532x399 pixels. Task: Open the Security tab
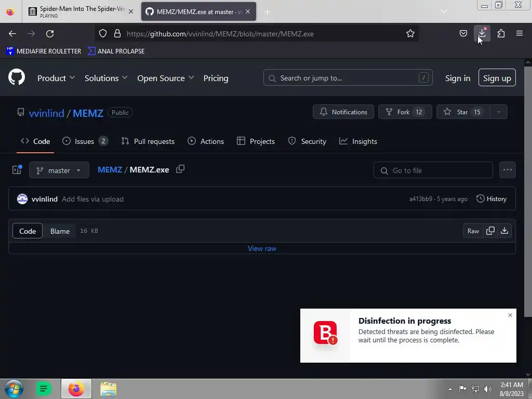(x=307, y=141)
